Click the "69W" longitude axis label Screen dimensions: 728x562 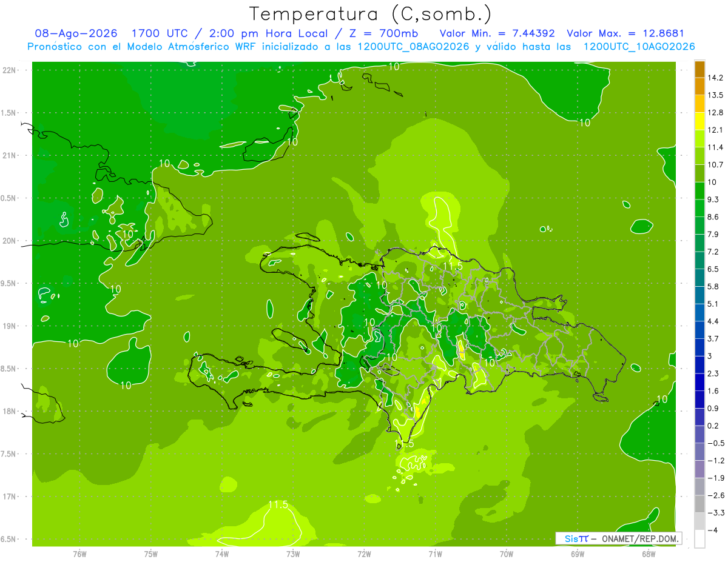click(578, 554)
